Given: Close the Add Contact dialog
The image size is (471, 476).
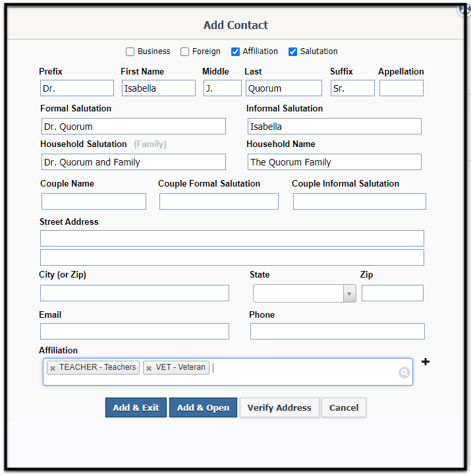Looking at the screenshot, I should [464, 10].
